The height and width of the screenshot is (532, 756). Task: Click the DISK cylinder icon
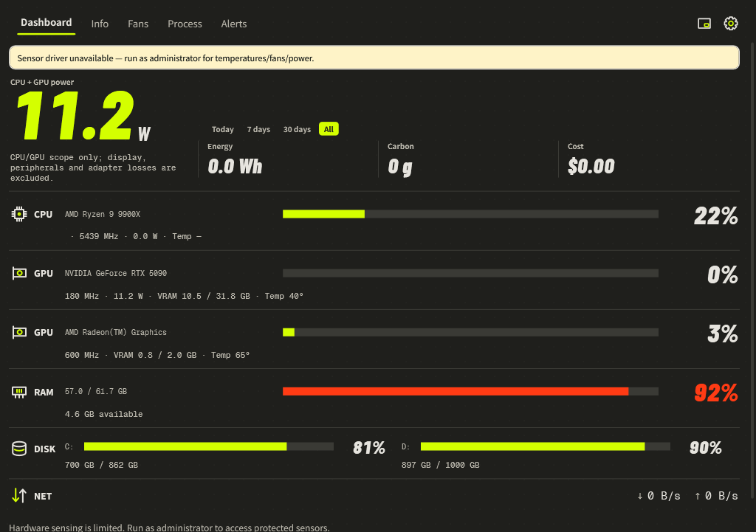tap(19, 449)
